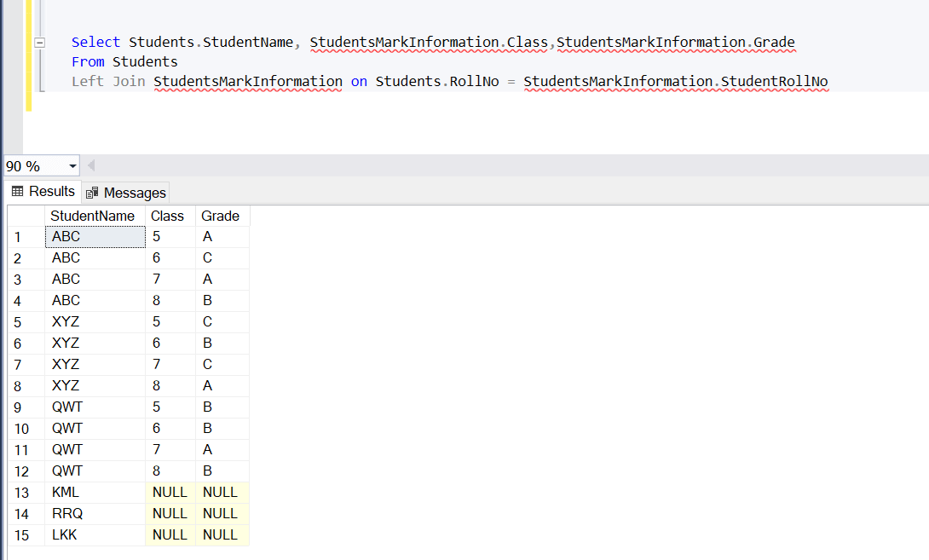Collapse the Select query outline block
Screen dimensions: 929x560
point(39,43)
